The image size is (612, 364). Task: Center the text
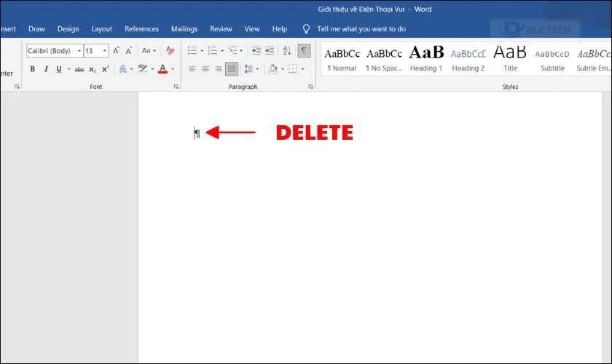tap(205, 69)
